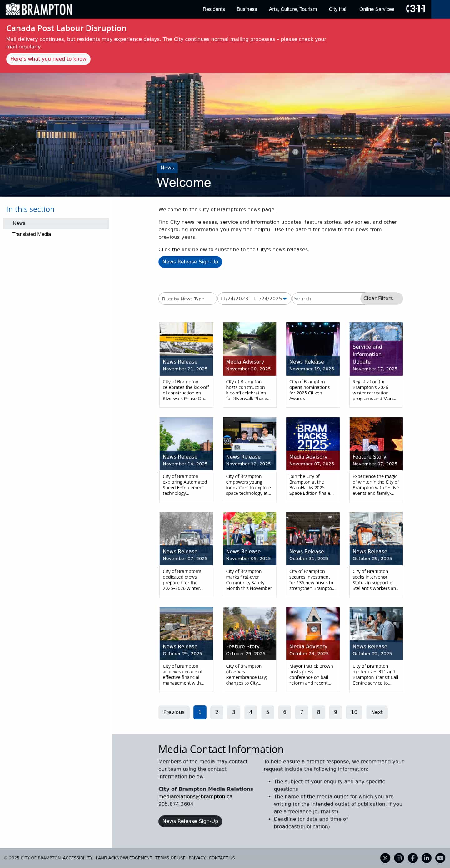Open the Residents menu
Screen dimensions: 450x868
[x=213, y=9]
